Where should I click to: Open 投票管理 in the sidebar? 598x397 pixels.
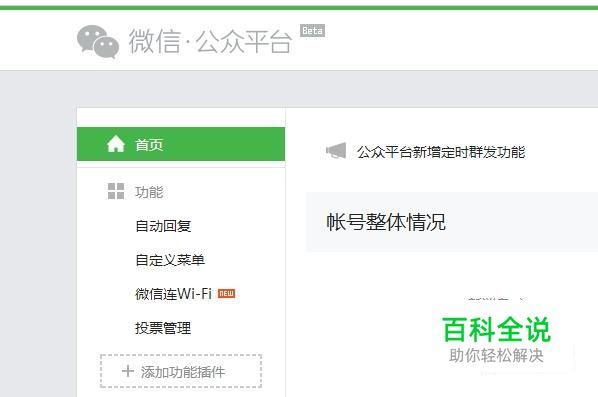(x=163, y=328)
